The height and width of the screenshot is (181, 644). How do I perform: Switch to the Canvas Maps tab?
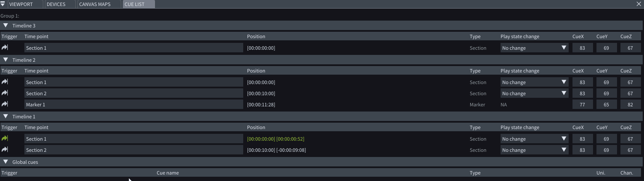tap(95, 4)
